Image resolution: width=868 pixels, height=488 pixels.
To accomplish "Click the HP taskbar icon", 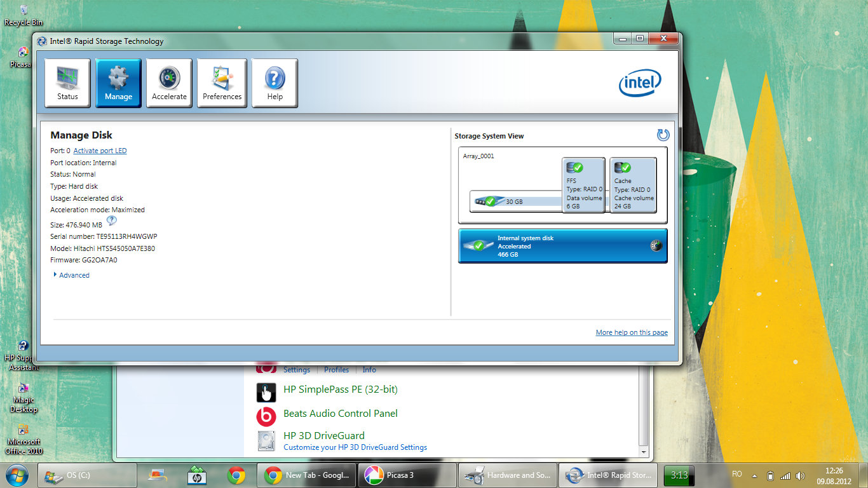I will (x=196, y=475).
